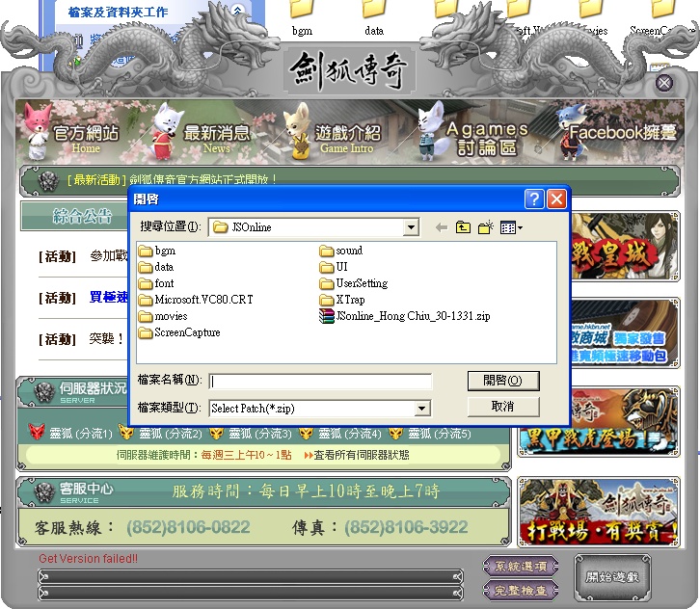
Task: Select server 靈狐 (分流4)
Action: (x=339, y=434)
